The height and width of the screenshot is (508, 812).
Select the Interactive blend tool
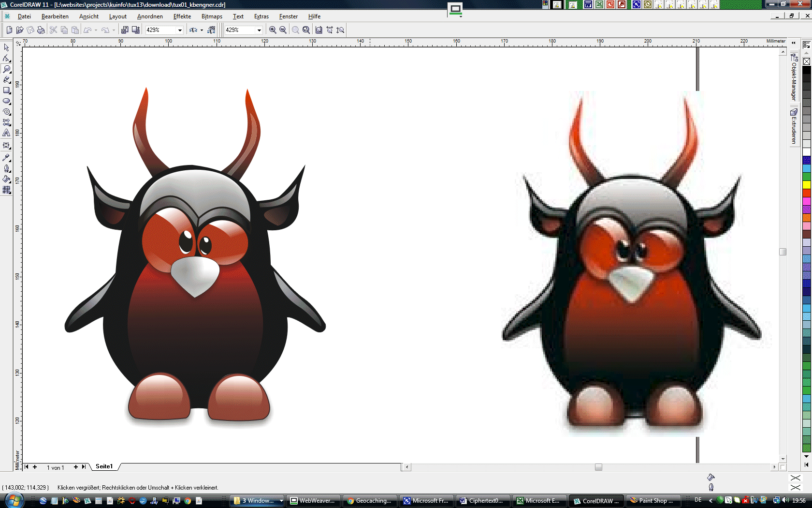point(6,145)
